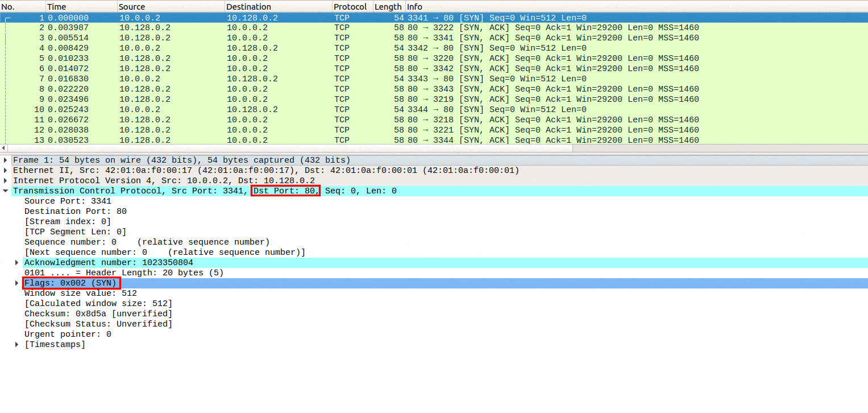Click the left arrow of the horizontal scrollbar
Viewport: 868px width, 413px height.
point(3,148)
